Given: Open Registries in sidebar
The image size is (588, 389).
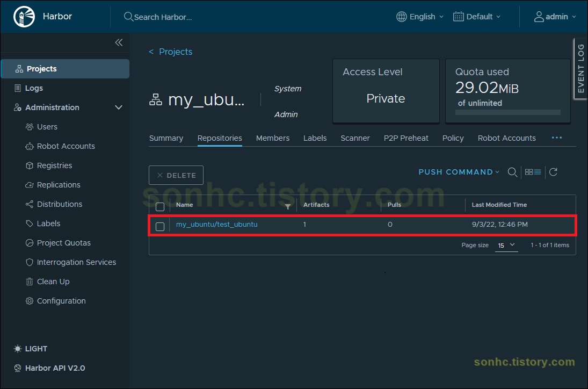Looking at the screenshot, I should coord(54,165).
